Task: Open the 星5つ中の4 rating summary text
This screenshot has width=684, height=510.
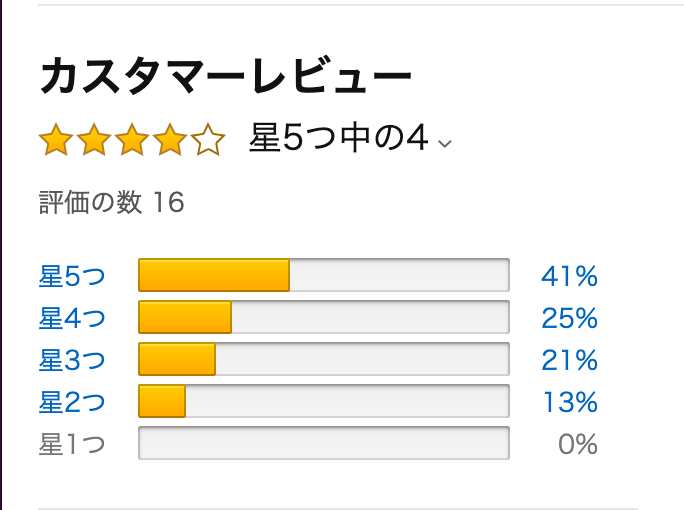Action: (339, 137)
